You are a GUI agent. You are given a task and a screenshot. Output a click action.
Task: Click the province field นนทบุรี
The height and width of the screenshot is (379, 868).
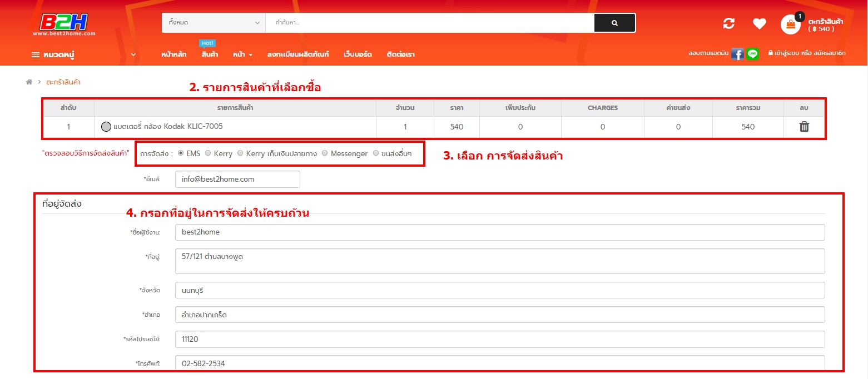coord(500,290)
